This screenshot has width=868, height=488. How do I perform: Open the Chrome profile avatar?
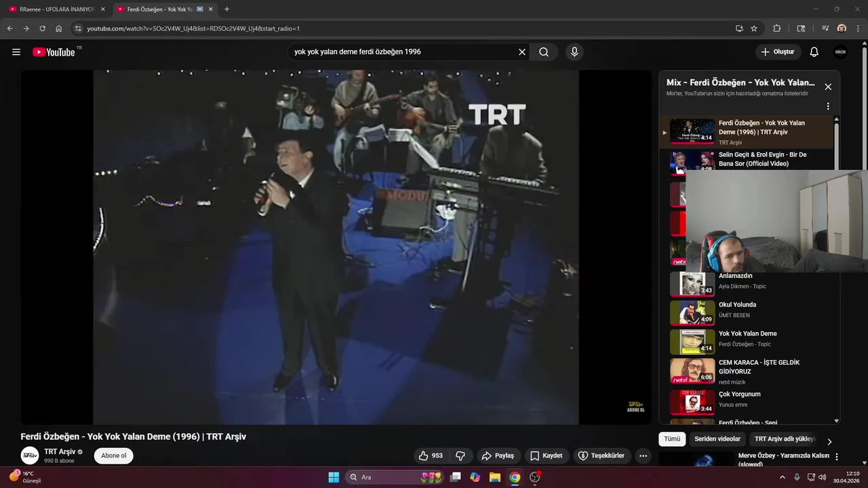click(x=842, y=28)
